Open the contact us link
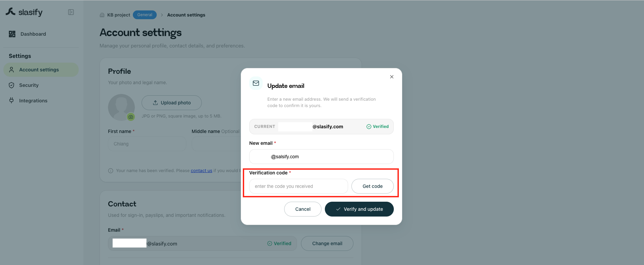 click(201, 171)
